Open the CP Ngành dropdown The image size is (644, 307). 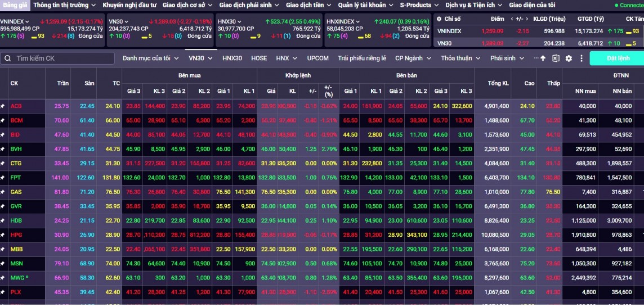pyautogui.click(x=413, y=58)
